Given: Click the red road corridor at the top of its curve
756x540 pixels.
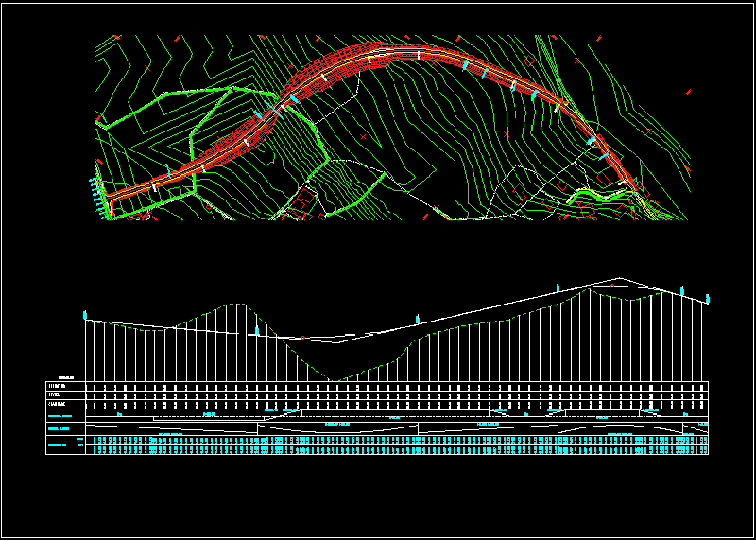Looking at the screenshot, I should point(397,51).
